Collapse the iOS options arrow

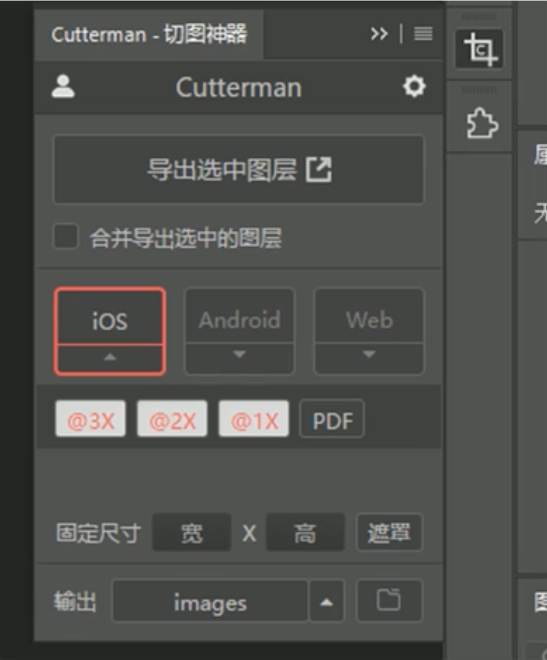point(109,359)
